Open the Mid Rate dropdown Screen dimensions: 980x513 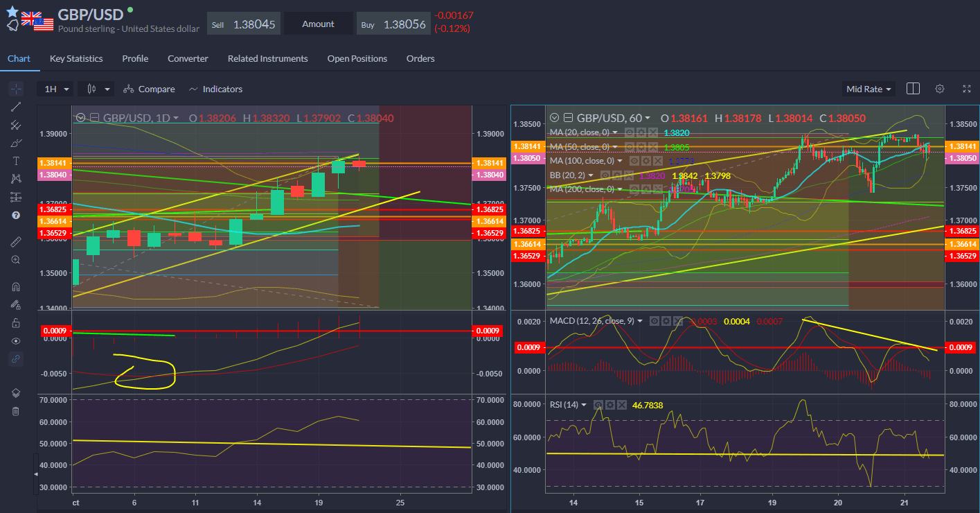868,89
